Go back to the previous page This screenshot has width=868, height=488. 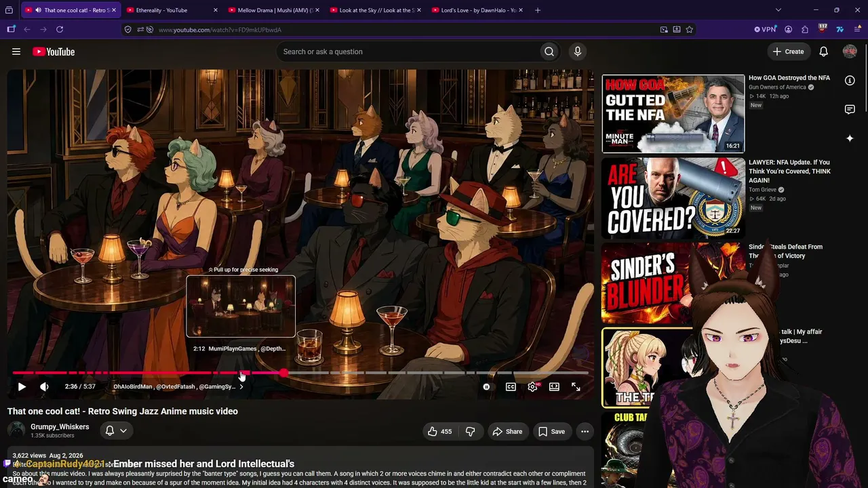(27, 29)
